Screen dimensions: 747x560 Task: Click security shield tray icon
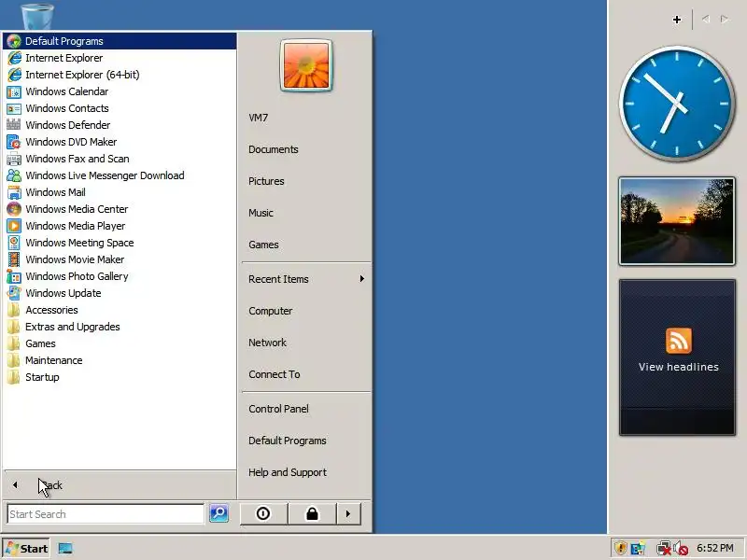[620, 549]
